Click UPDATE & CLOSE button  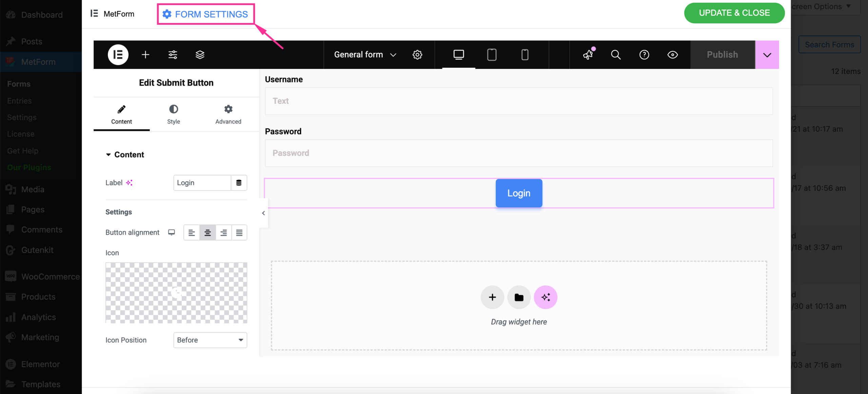[734, 13]
